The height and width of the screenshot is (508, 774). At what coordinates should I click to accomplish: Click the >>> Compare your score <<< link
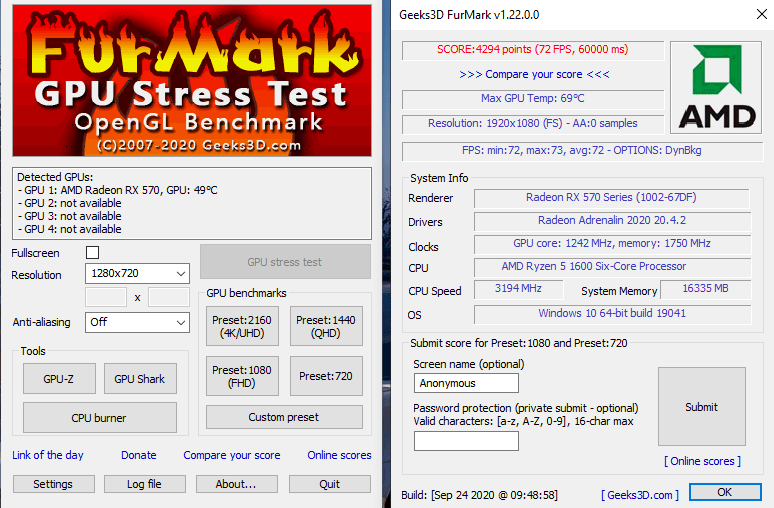[x=534, y=75]
